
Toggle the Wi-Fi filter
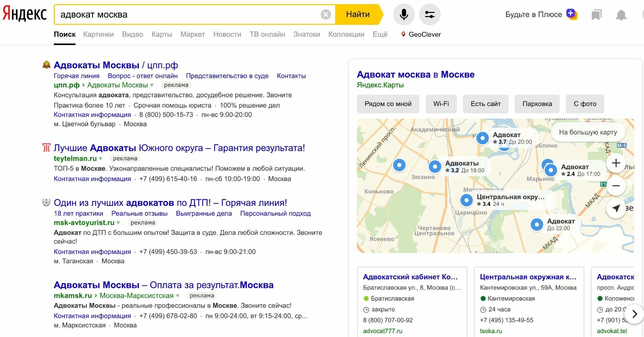pos(441,104)
